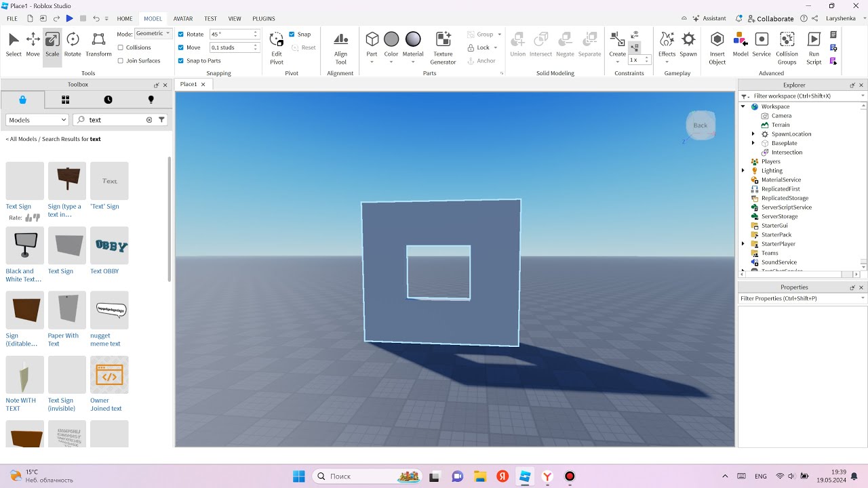Disable Snap to Parts checkbox
Viewport: 868px width, 488px height.
point(180,60)
